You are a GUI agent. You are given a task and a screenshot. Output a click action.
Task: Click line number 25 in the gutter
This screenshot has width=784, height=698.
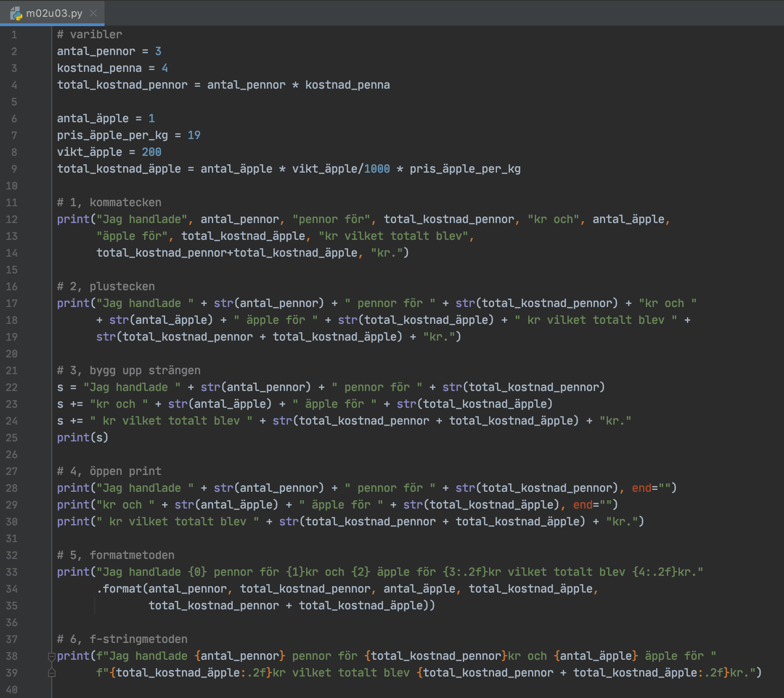[x=12, y=438]
